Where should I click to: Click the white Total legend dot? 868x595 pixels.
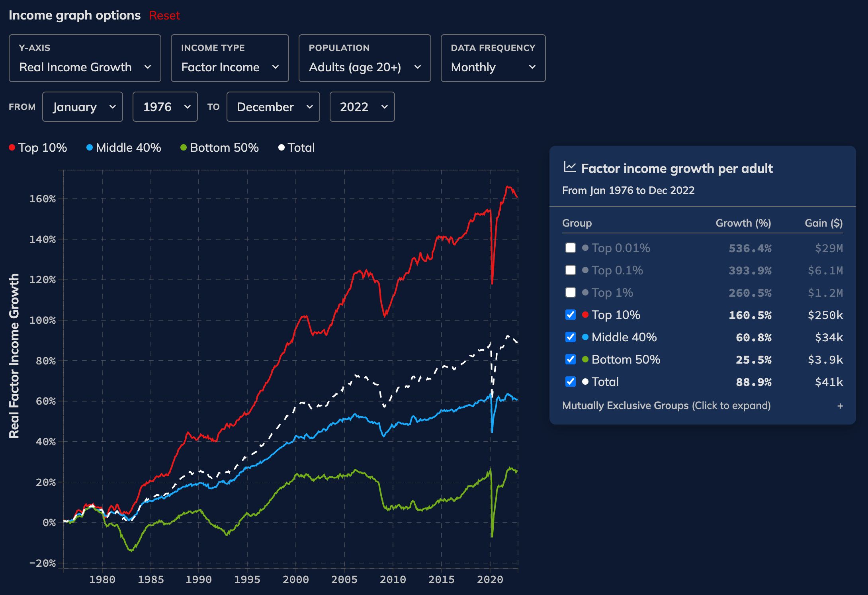(x=282, y=148)
